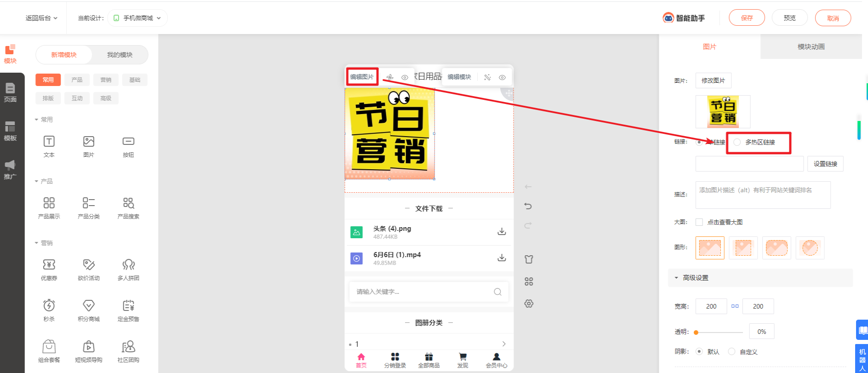Click the search magnifier icon
Viewport: 868px width, 373px height.
[497, 292]
